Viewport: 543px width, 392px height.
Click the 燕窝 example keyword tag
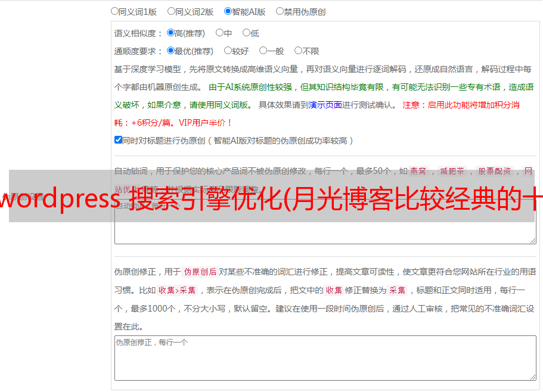418,171
